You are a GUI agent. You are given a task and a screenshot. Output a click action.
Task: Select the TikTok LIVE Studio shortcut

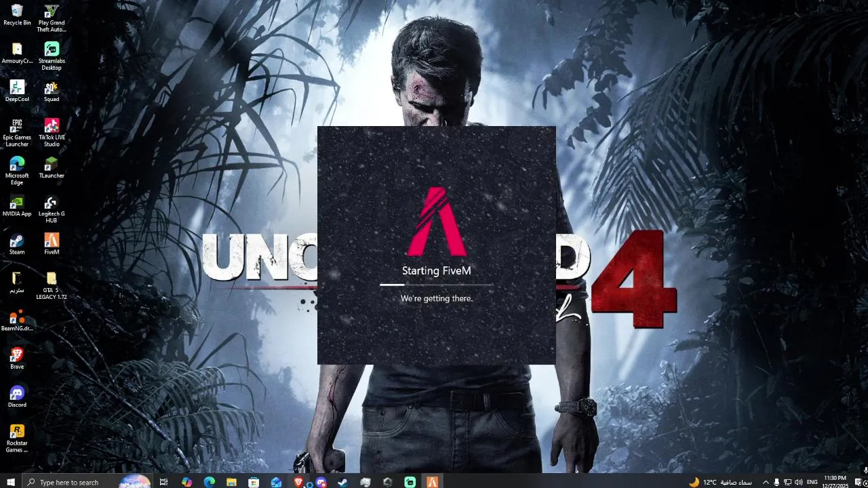52,133
